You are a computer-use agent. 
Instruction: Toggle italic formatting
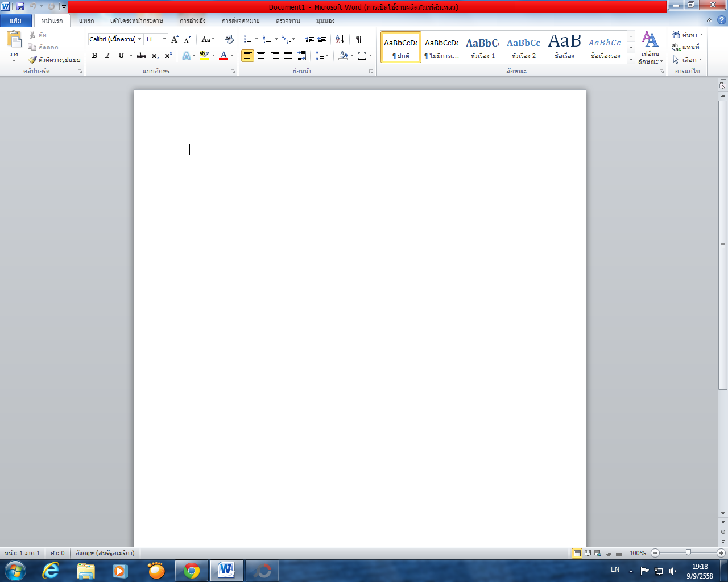107,56
